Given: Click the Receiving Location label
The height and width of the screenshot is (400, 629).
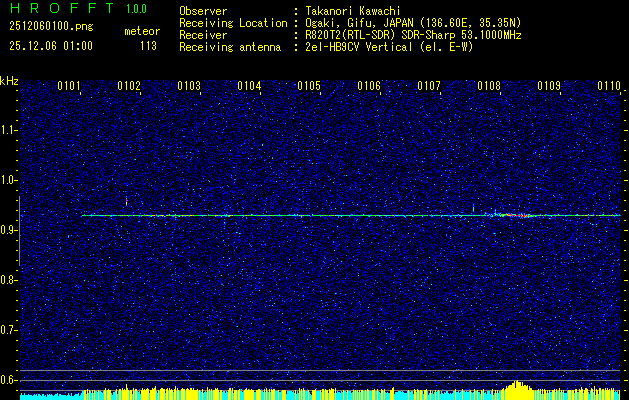Looking at the screenshot, I should click(x=233, y=23).
